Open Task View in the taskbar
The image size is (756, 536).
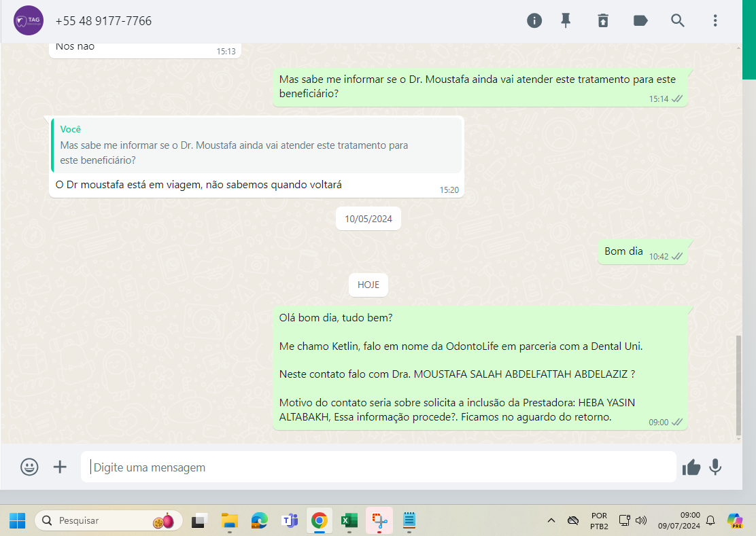(x=199, y=520)
